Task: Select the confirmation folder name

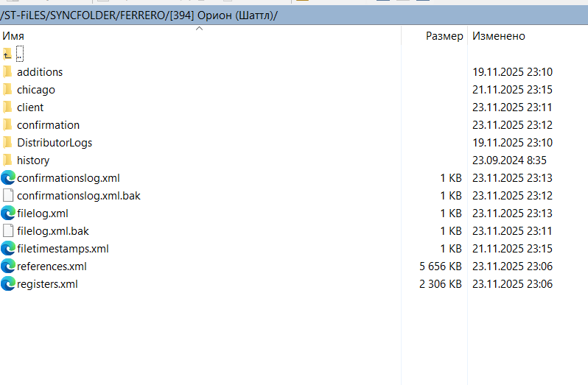Action: point(48,125)
